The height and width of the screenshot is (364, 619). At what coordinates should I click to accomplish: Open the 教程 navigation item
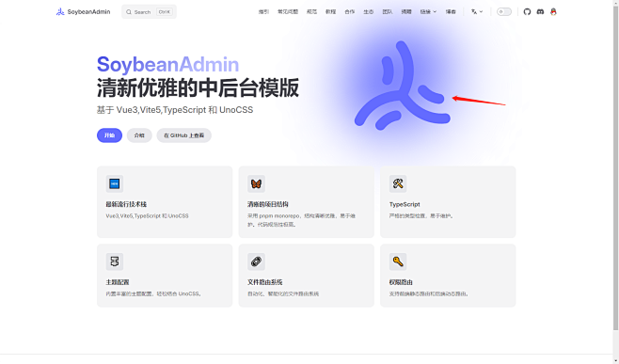(x=331, y=12)
